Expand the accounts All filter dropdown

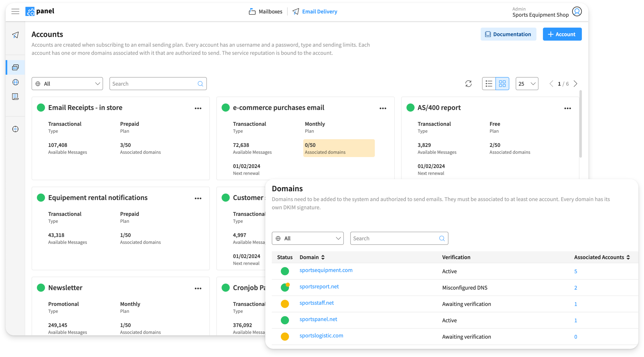(x=67, y=84)
